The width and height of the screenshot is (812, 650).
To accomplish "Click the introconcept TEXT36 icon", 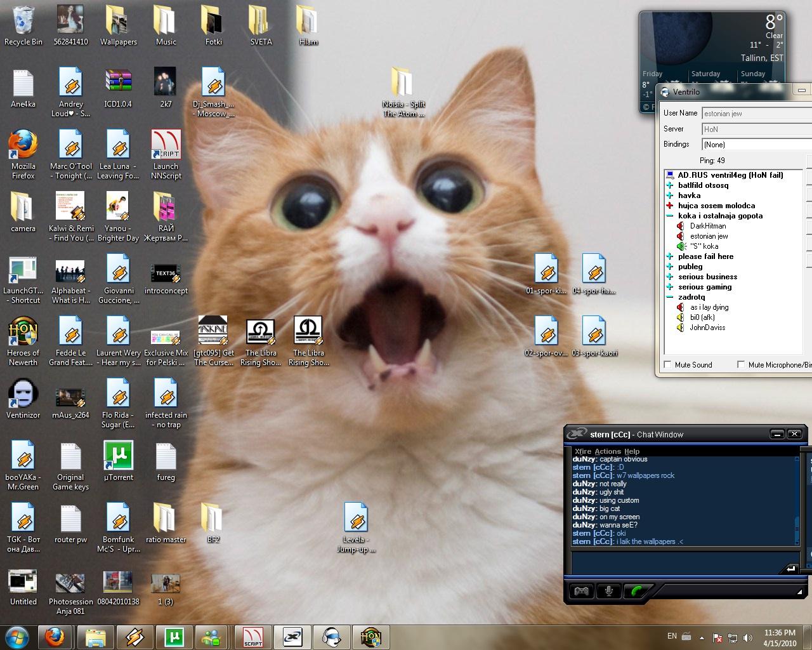I will point(166,279).
